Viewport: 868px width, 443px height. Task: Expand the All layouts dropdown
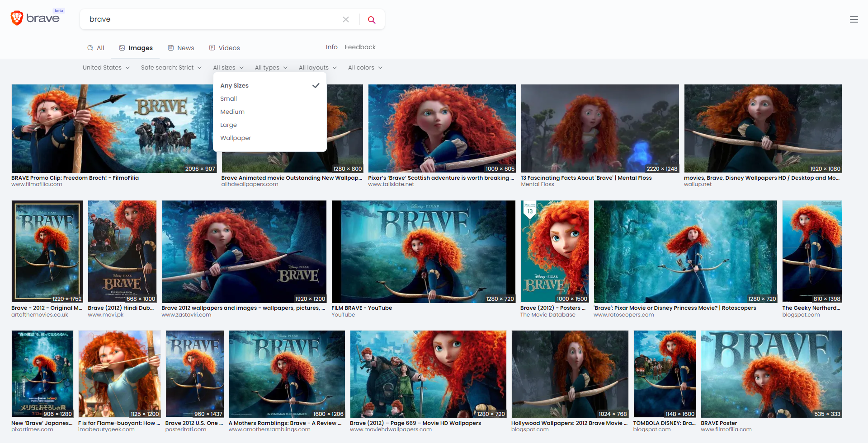[318, 67]
